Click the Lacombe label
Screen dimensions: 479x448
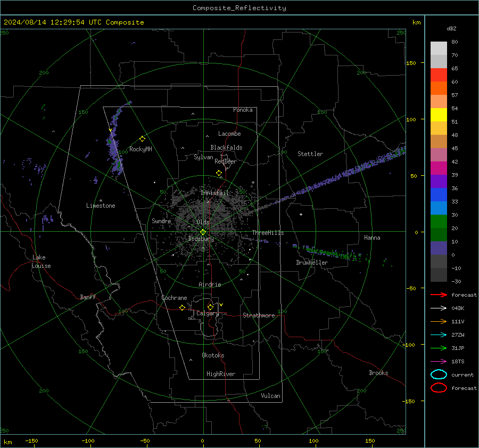pyautogui.click(x=229, y=134)
